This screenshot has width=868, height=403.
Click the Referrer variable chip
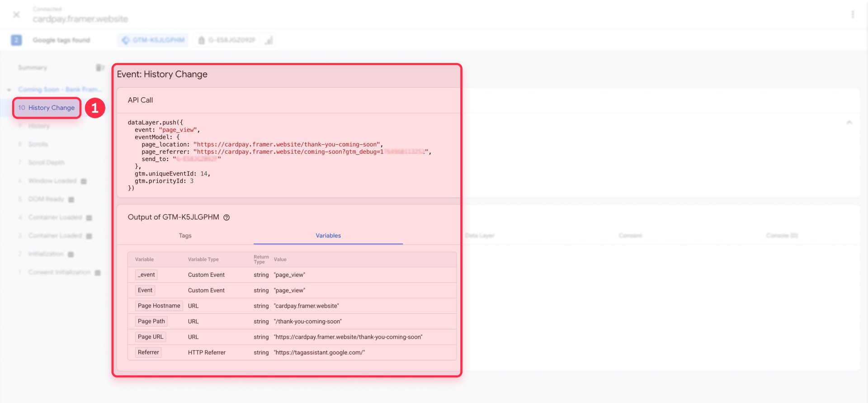(x=148, y=352)
